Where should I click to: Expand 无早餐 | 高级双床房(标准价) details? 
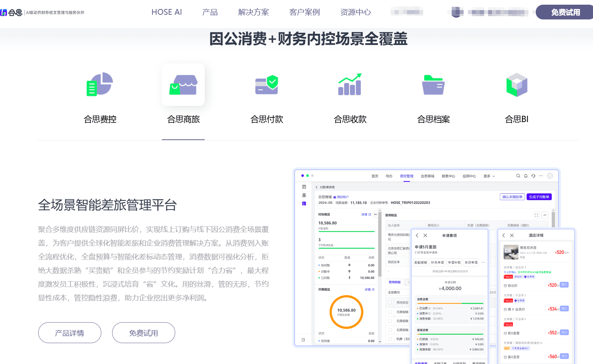[523, 343]
